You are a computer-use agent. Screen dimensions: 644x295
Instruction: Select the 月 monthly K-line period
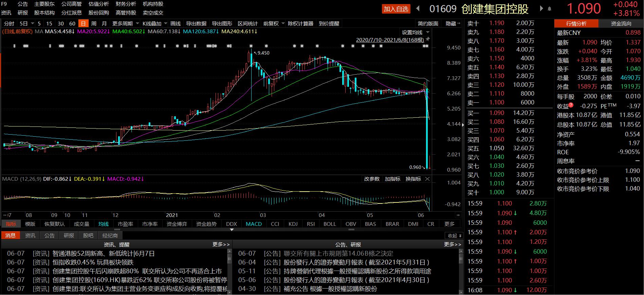coord(104,23)
